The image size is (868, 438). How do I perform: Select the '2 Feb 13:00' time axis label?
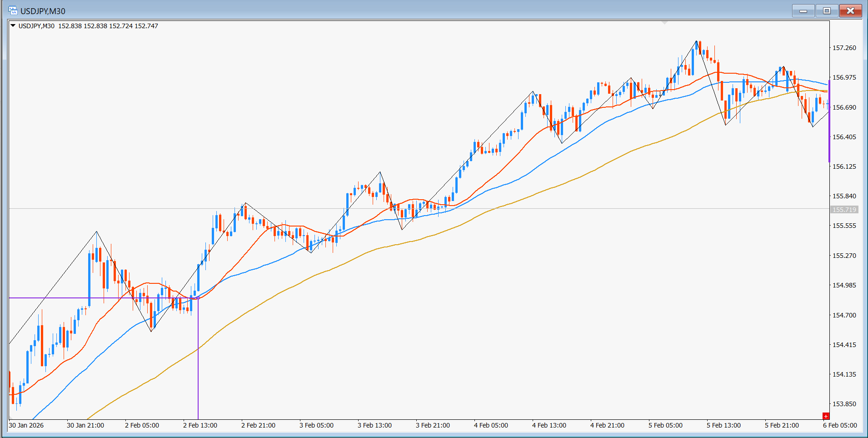click(200, 425)
